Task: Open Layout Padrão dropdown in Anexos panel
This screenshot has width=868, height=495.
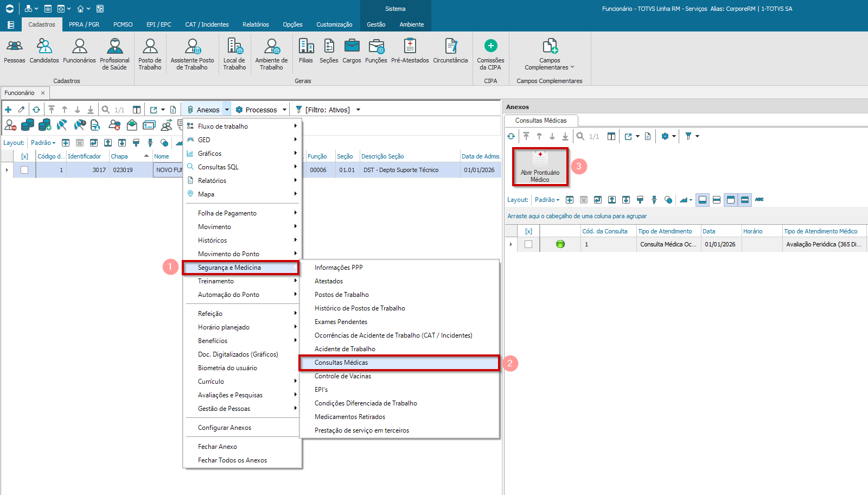Action: (547, 200)
